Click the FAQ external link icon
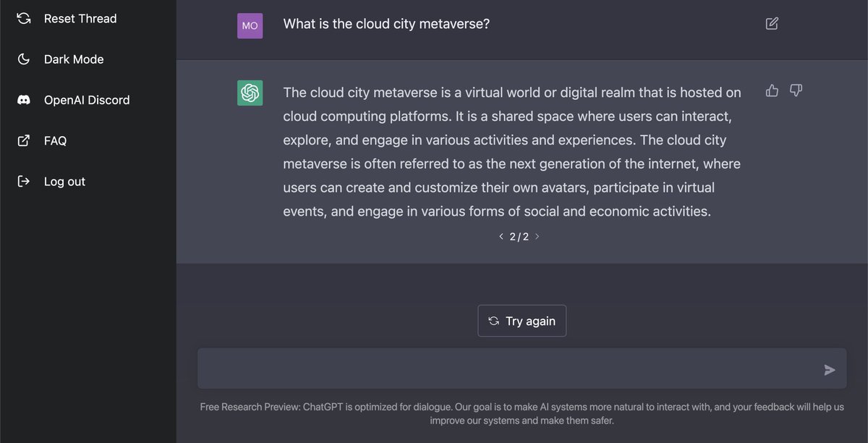Screen dimensions: 868x443 [24, 140]
